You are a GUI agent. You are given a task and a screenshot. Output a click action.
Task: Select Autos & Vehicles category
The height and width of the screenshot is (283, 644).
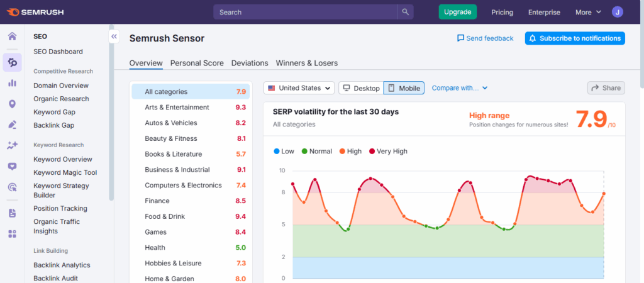coord(191,123)
